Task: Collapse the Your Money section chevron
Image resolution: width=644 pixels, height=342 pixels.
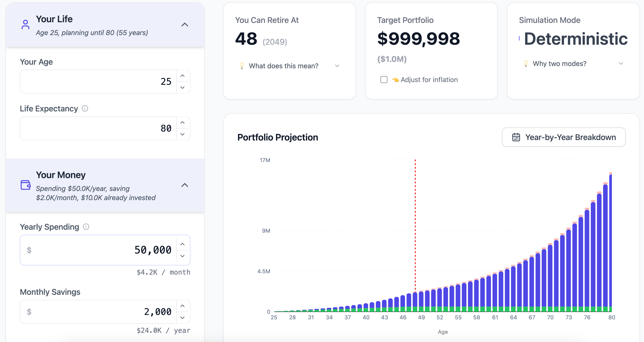Action: point(185,185)
